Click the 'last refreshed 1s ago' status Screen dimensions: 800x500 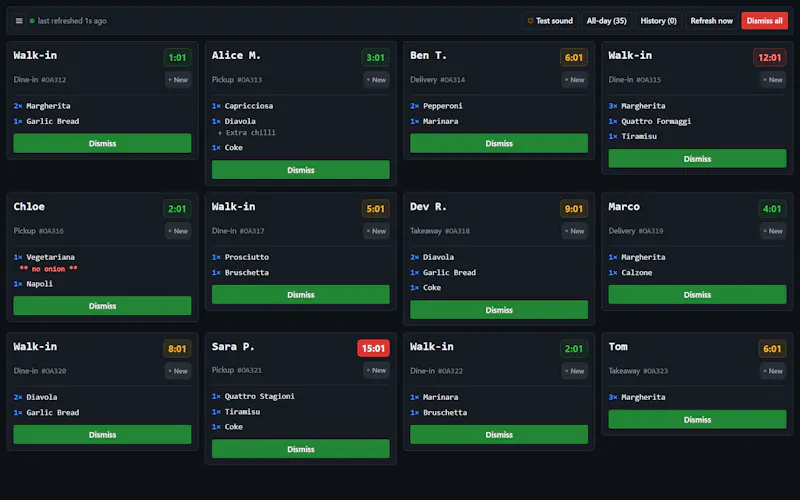coord(72,21)
